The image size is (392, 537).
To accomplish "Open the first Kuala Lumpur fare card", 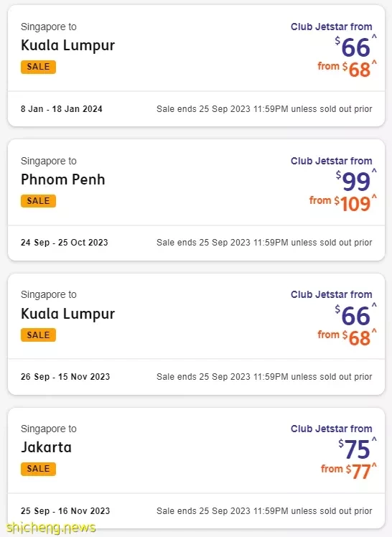I will click(x=196, y=66).
